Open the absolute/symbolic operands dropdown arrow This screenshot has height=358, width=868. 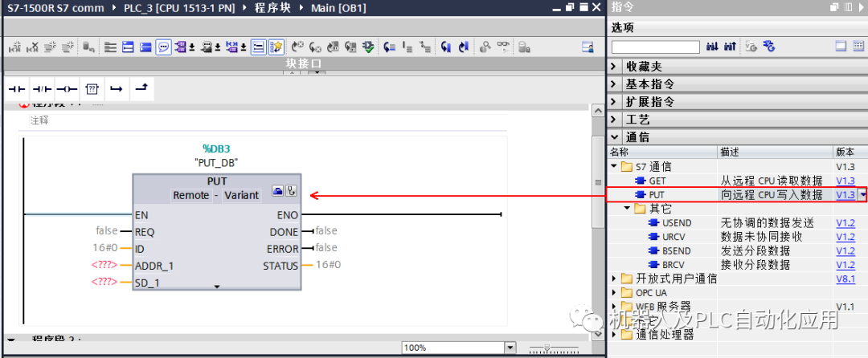(x=192, y=48)
